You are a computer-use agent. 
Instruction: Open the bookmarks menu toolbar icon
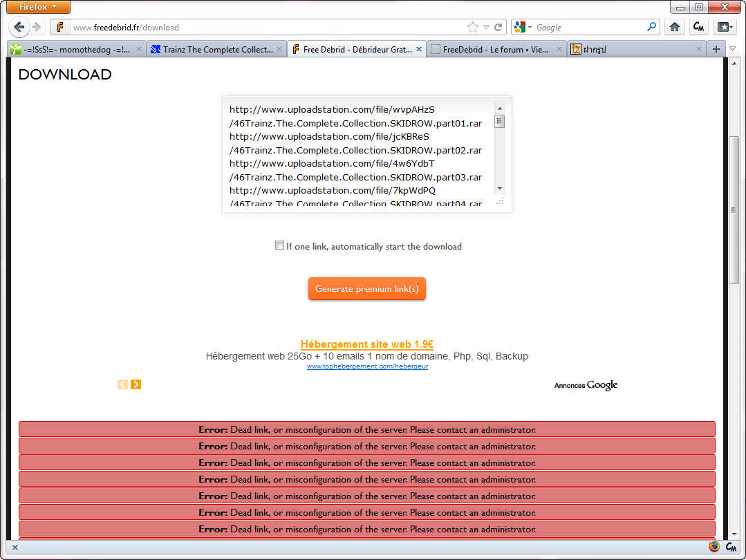coord(724,27)
